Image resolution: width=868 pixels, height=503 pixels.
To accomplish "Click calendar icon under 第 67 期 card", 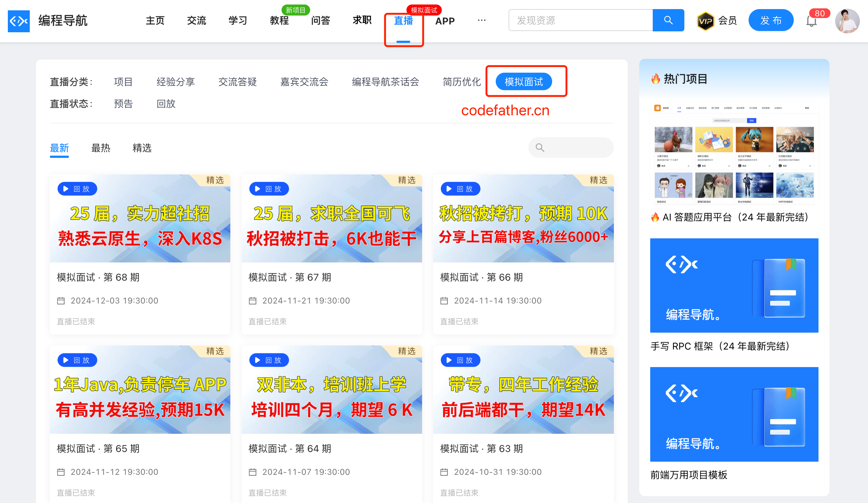I will (253, 301).
